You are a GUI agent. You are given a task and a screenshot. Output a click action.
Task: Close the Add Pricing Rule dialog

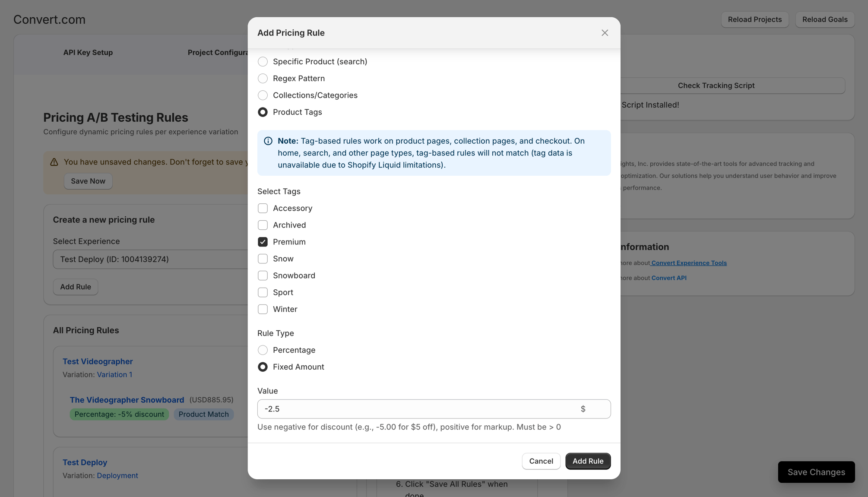(605, 33)
